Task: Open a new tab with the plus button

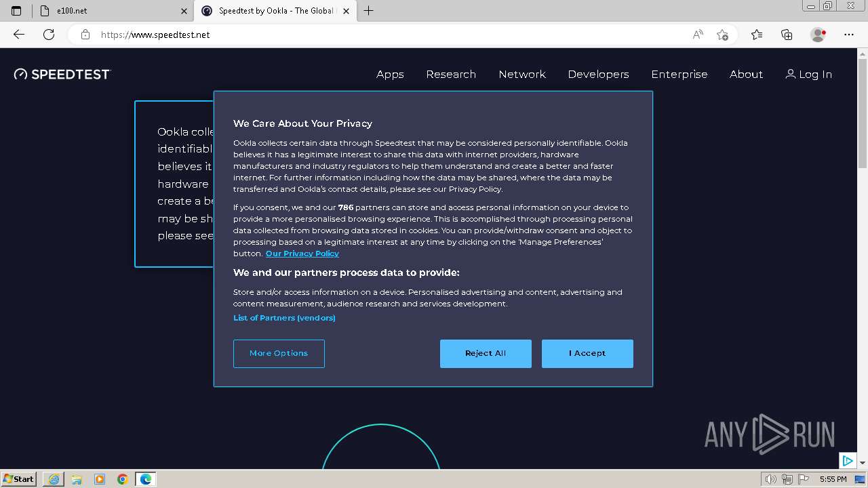Action: 368,11
